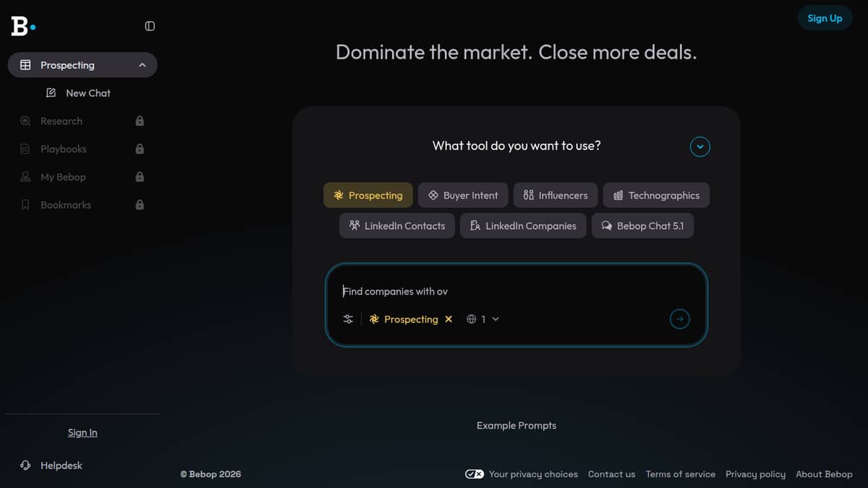868x488 pixels.
Task: Submit the prompt with the arrow button
Action: [679, 319]
